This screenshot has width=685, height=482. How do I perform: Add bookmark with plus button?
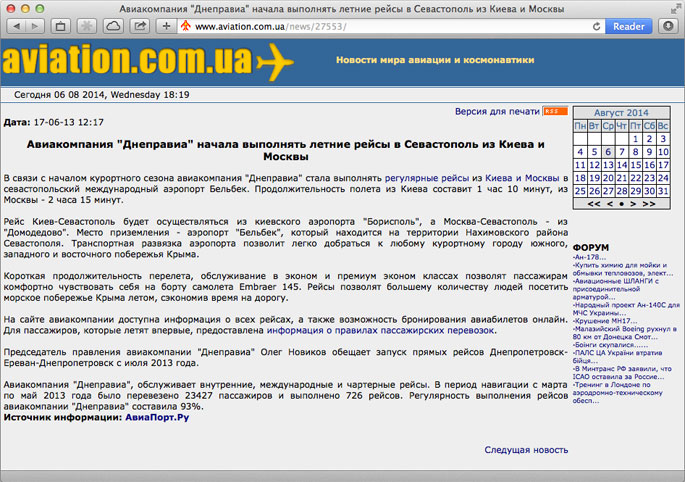166,26
